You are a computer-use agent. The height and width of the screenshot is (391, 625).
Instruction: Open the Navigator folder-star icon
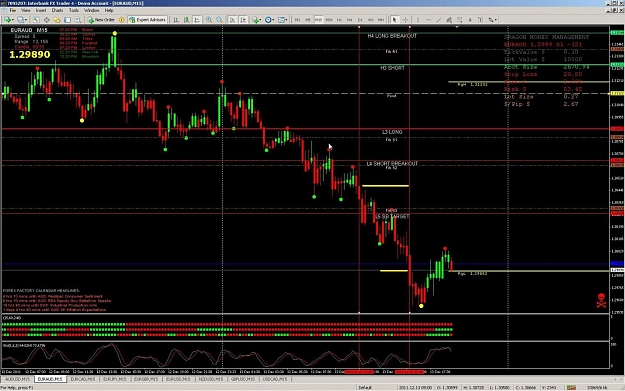tap(57, 20)
